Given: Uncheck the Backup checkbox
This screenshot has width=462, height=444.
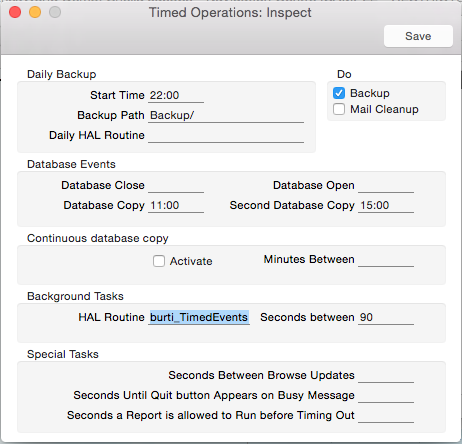Looking at the screenshot, I should tap(339, 93).
